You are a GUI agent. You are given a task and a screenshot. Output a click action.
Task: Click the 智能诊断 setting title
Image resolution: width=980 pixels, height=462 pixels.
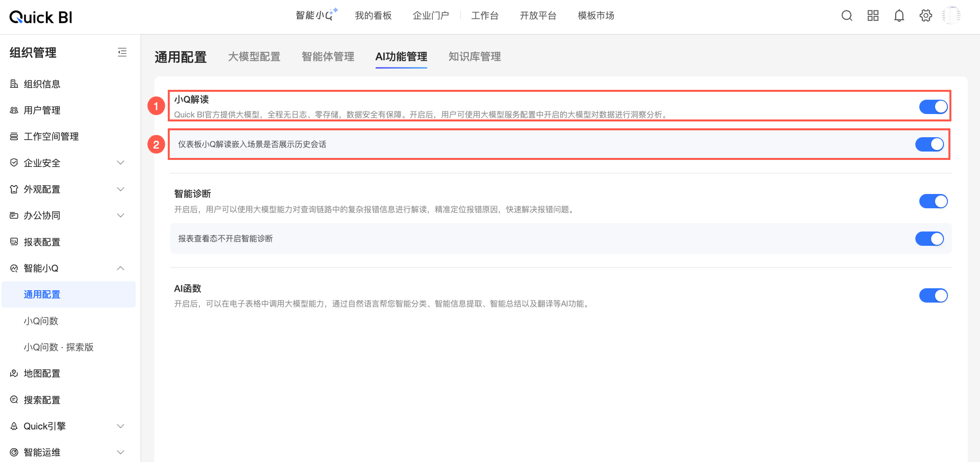pyautogui.click(x=192, y=193)
